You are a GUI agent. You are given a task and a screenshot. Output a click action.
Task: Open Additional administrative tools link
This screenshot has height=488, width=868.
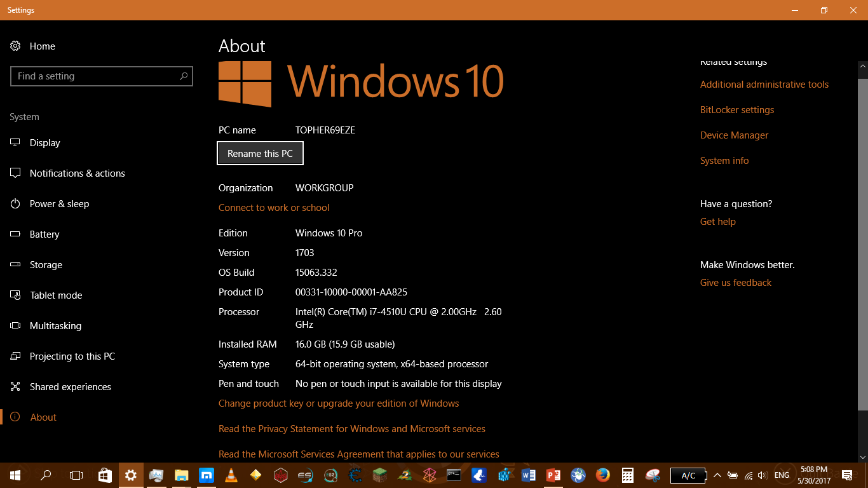pyautogui.click(x=764, y=85)
